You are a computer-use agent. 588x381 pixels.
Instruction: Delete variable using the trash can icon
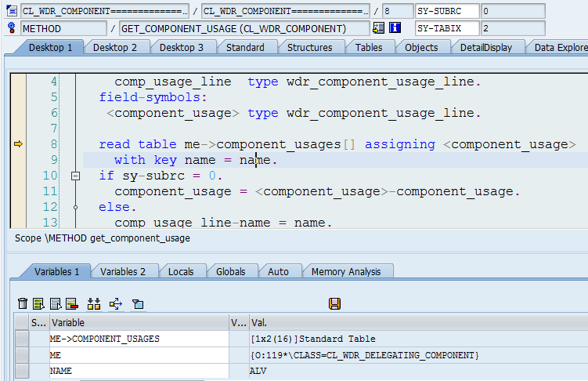pos(23,303)
